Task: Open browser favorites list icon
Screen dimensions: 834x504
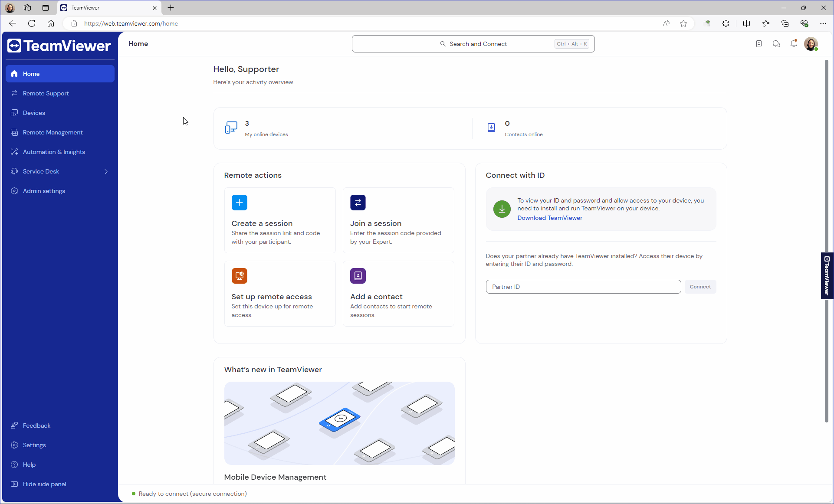Action: click(x=766, y=23)
